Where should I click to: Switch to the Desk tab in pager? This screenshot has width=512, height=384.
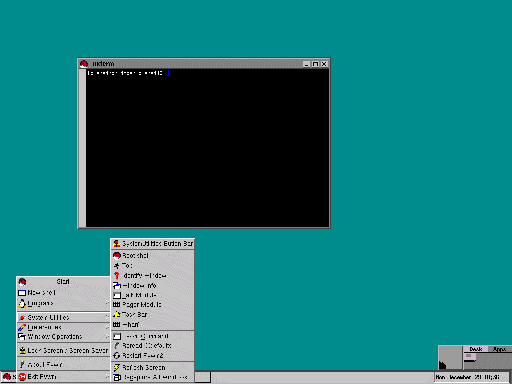coord(476,349)
